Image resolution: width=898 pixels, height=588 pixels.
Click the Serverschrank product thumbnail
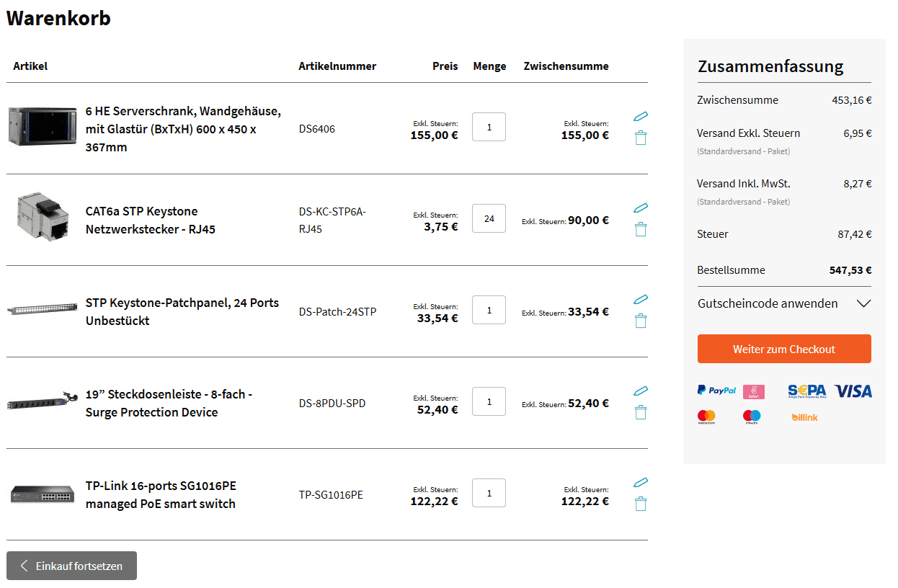click(43, 127)
